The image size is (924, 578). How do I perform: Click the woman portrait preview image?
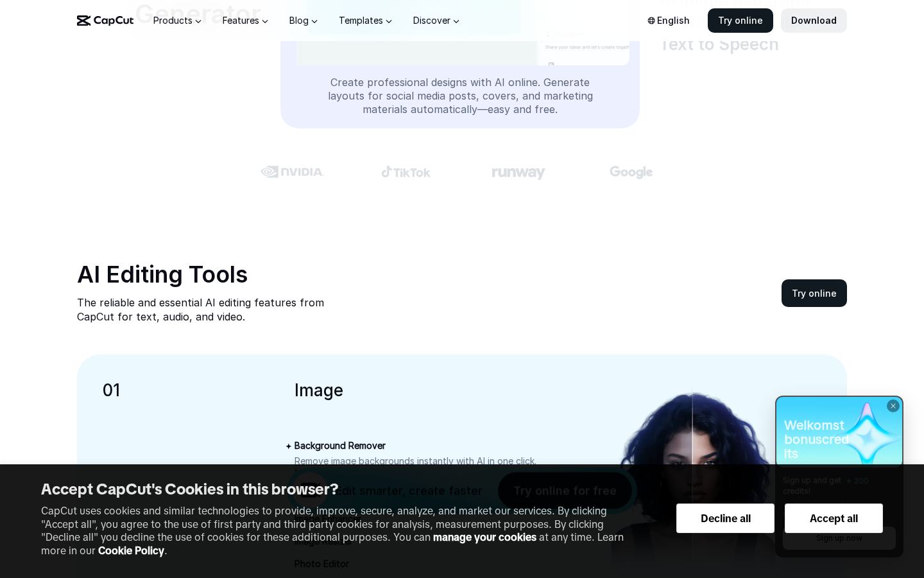coord(693,478)
